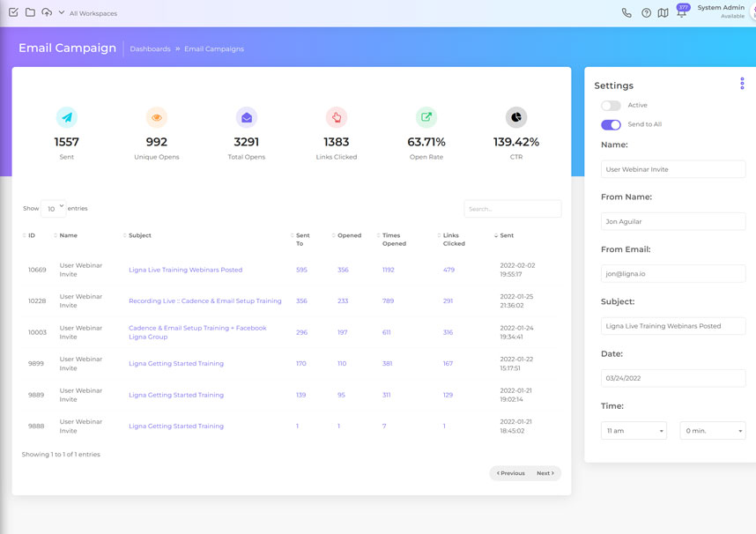Image resolution: width=756 pixels, height=534 pixels.
Task: Click the checklist tasks icon in top bar
Action: tap(13, 12)
